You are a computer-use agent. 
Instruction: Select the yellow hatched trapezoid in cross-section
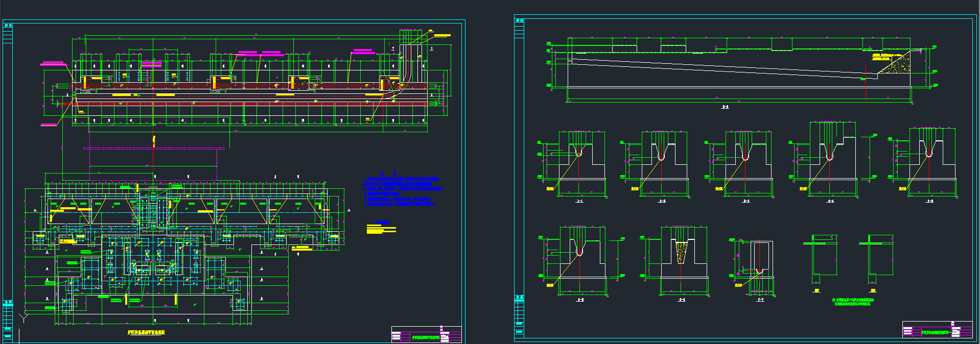click(x=682, y=252)
